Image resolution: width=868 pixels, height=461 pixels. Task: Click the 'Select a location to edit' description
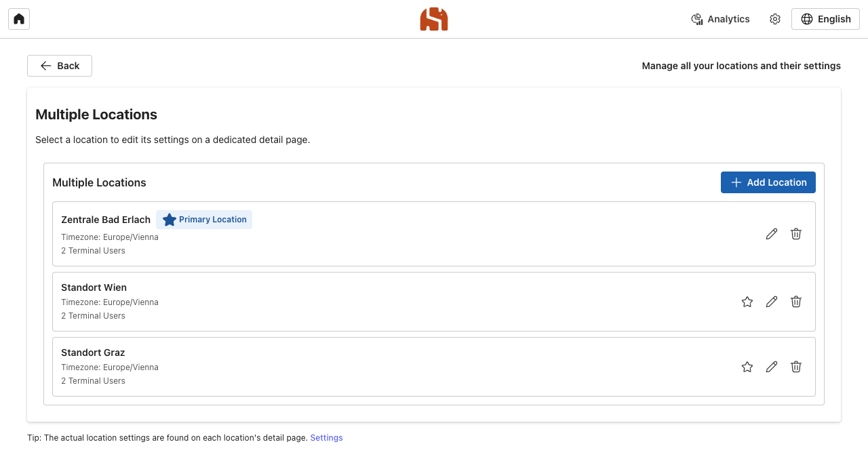172,140
